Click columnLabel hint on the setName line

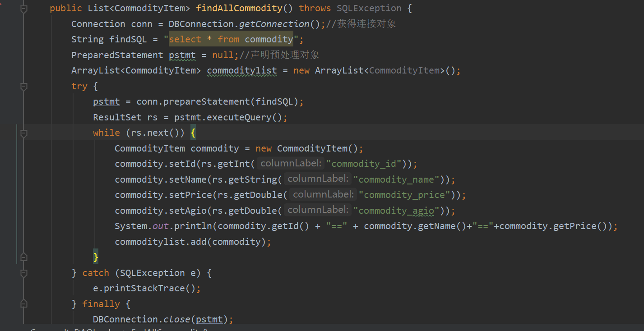pos(318,179)
